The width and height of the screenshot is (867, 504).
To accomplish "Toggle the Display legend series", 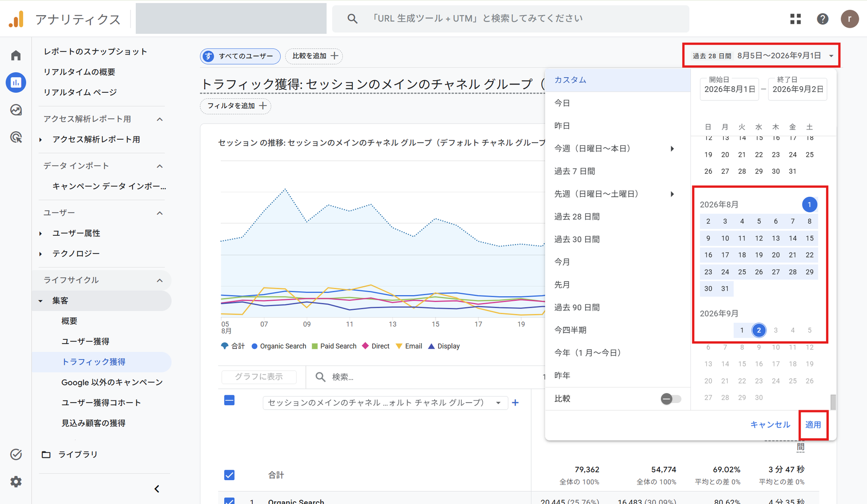I will [x=444, y=346].
